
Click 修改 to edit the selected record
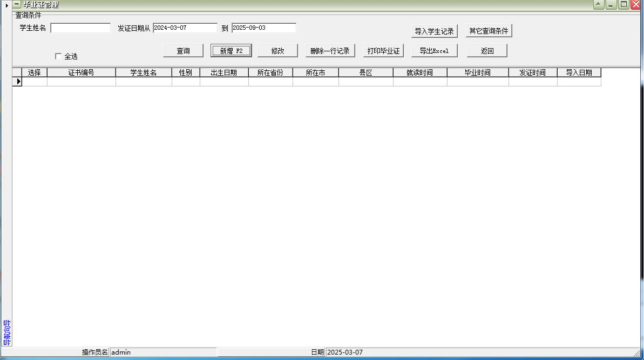(x=277, y=50)
